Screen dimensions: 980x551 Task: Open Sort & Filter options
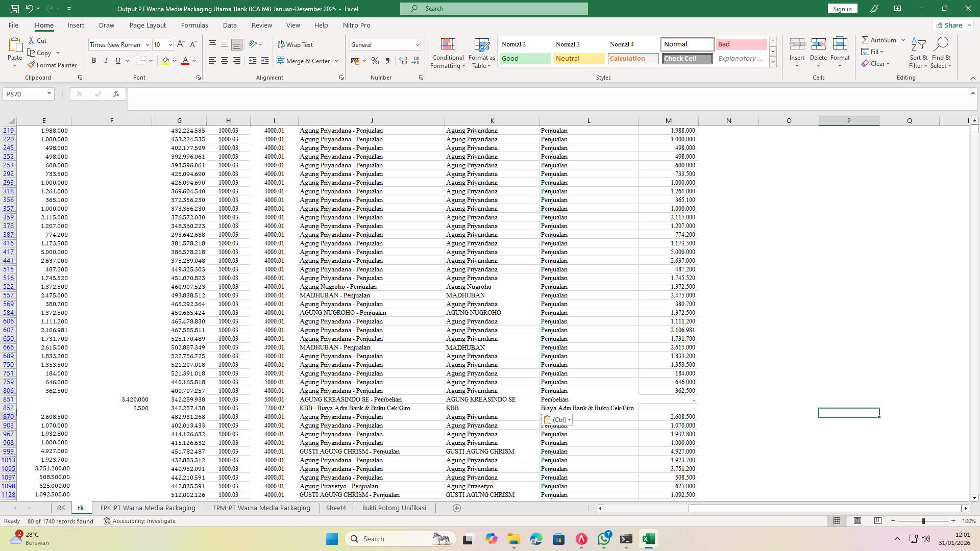click(918, 53)
